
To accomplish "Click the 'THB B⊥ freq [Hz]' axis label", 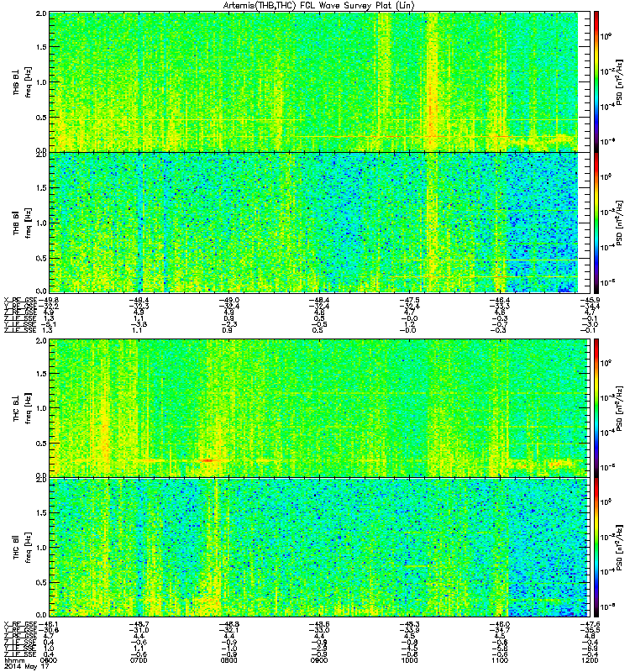I will point(22,82).
